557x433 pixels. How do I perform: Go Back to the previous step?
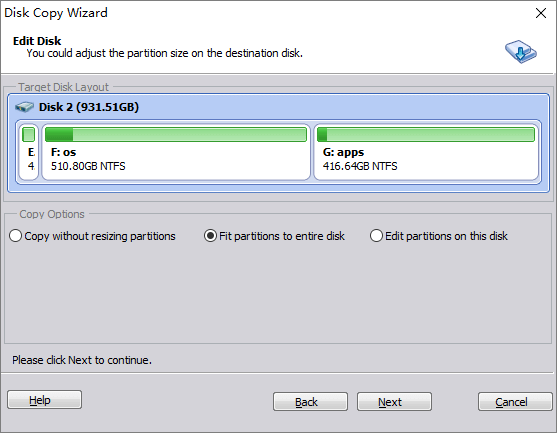pos(310,402)
